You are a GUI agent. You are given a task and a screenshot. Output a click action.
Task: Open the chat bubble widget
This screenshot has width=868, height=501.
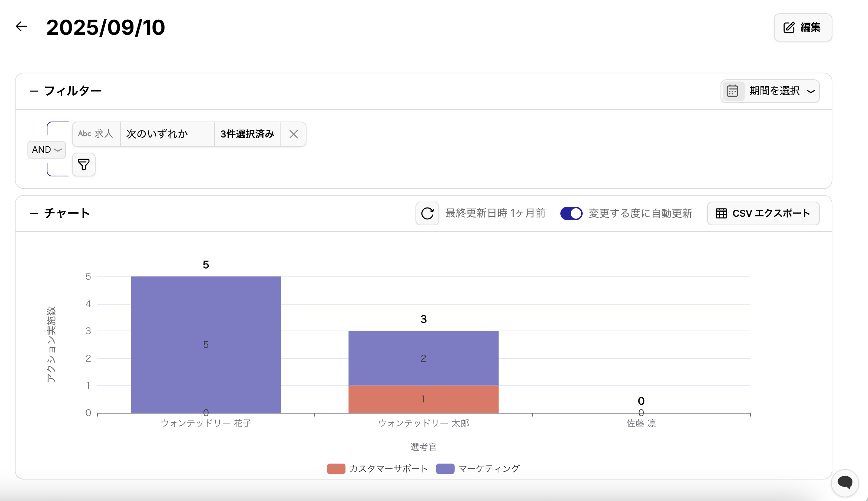pyautogui.click(x=845, y=482)
